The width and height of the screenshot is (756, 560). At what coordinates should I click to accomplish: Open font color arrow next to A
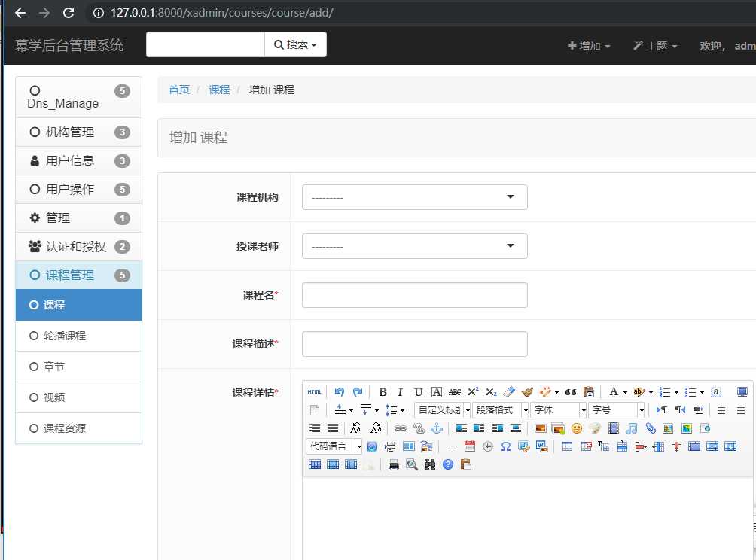point(625,392)
